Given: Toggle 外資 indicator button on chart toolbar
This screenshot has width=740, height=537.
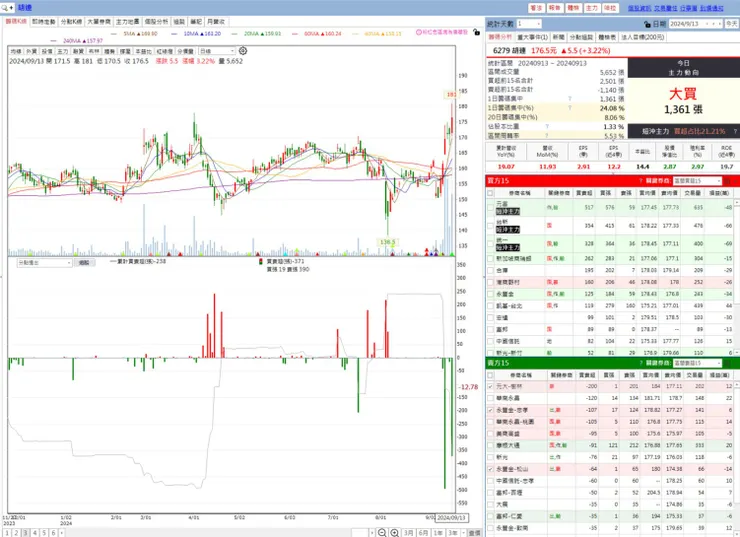Looking at the screenshot, I should (x=31, y=51).
